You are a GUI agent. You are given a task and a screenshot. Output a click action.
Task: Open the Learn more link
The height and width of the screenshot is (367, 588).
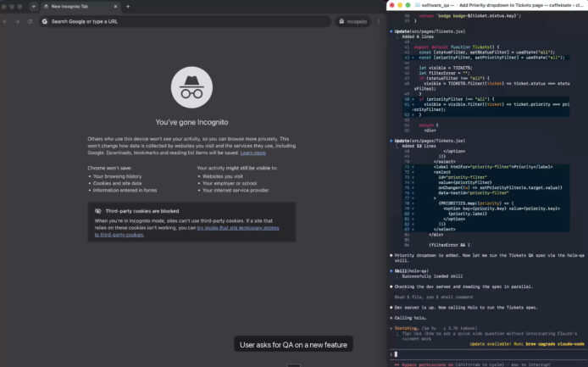(252, 153)
